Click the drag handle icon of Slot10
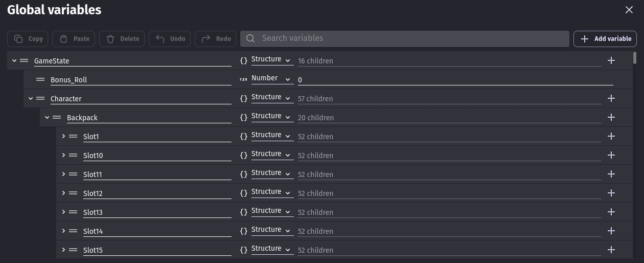Image resolution: width=644 pixels, height=263 pixels. (x=73, y=156)
